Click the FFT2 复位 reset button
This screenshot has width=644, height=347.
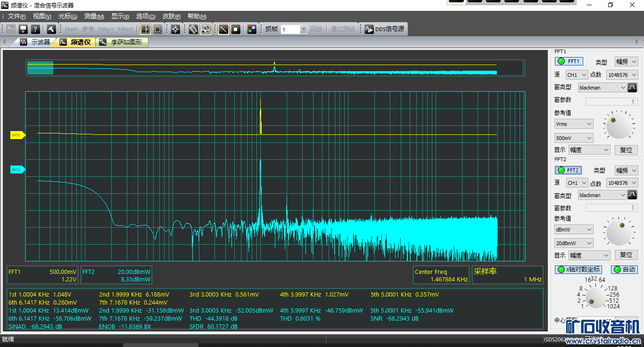click(626, 255)
